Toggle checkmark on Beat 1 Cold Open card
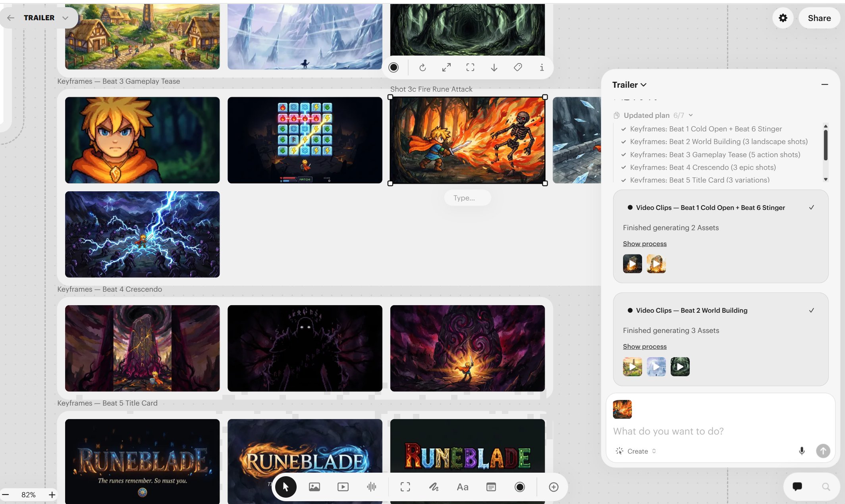 point(811,208)
